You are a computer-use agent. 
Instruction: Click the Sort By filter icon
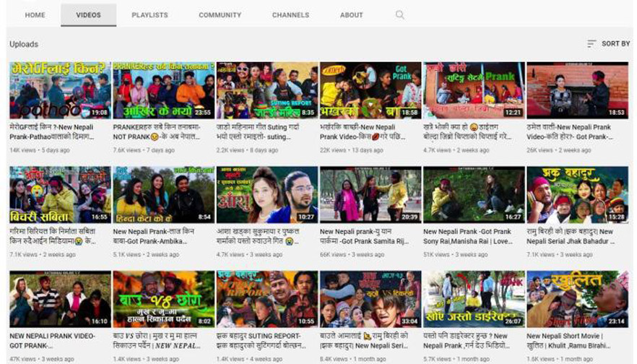point(591,44)
